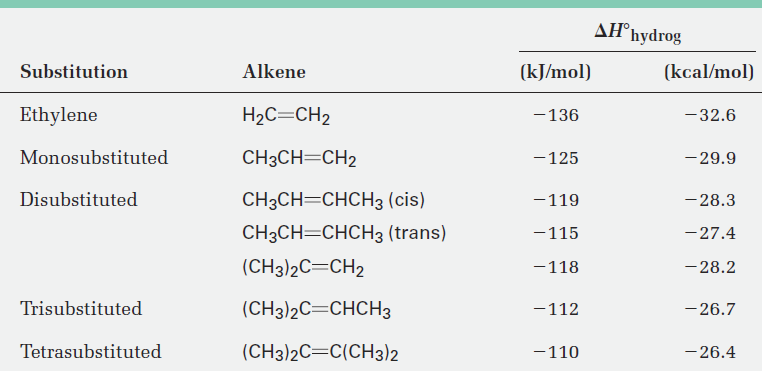Click the (CH3)2C=CH2 formula
The width and height of the screenshot is (762, 371).
tap(303, 268)
